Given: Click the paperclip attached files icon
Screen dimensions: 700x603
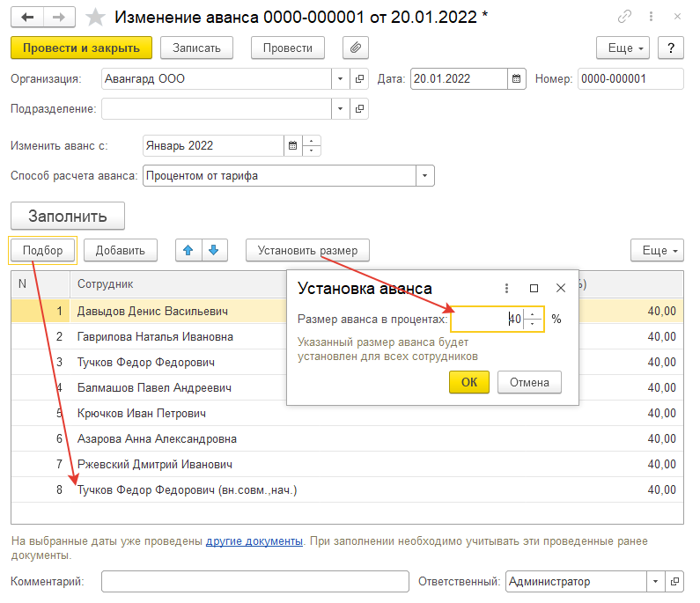Looking at the screenshot, I should (356, 48).
